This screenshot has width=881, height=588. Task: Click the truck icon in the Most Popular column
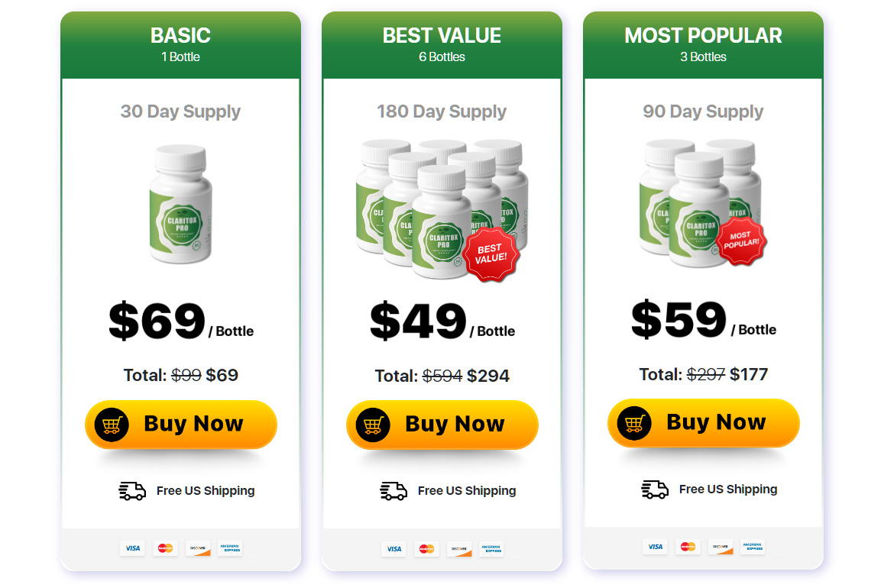654,490
